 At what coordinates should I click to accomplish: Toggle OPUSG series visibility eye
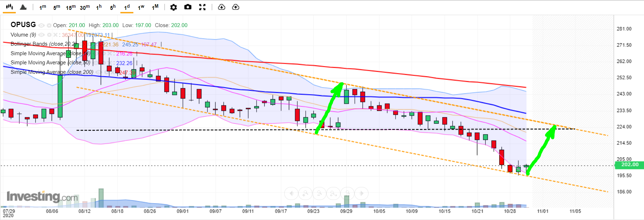pos(41,25)
